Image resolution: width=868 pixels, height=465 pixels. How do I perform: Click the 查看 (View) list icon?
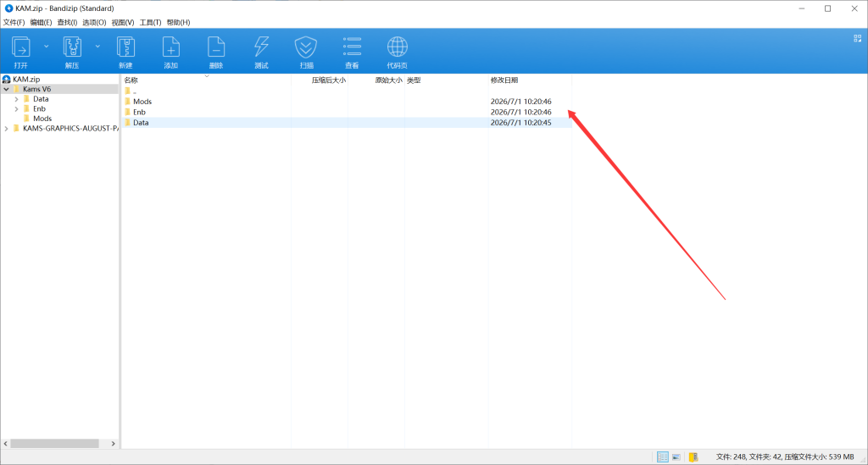pyautogui.click(x=352, y=52)
